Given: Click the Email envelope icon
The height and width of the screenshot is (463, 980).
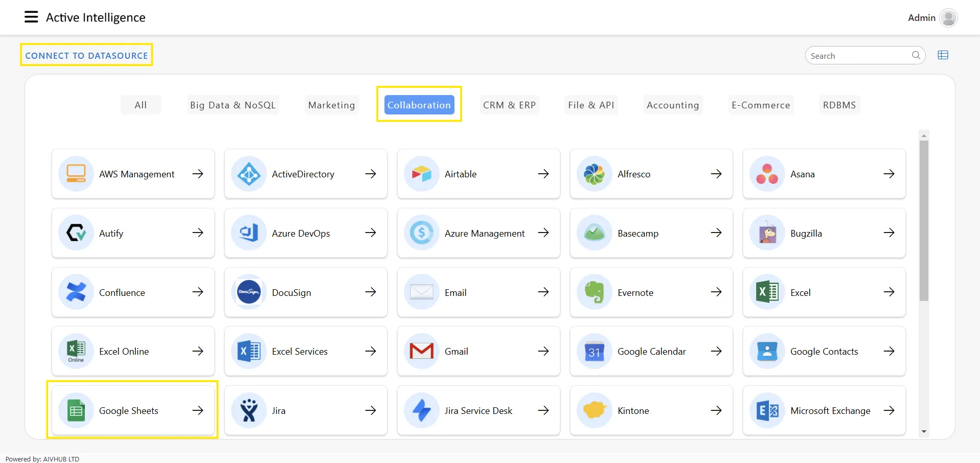Looking at the screenshot, I should tap(422, 292).
